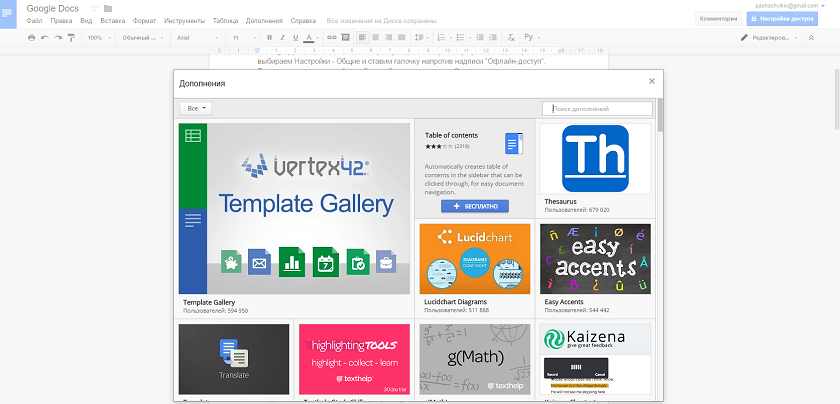Insert a link using the link icon
Screen dimensions: 840x404
point(332,38)
